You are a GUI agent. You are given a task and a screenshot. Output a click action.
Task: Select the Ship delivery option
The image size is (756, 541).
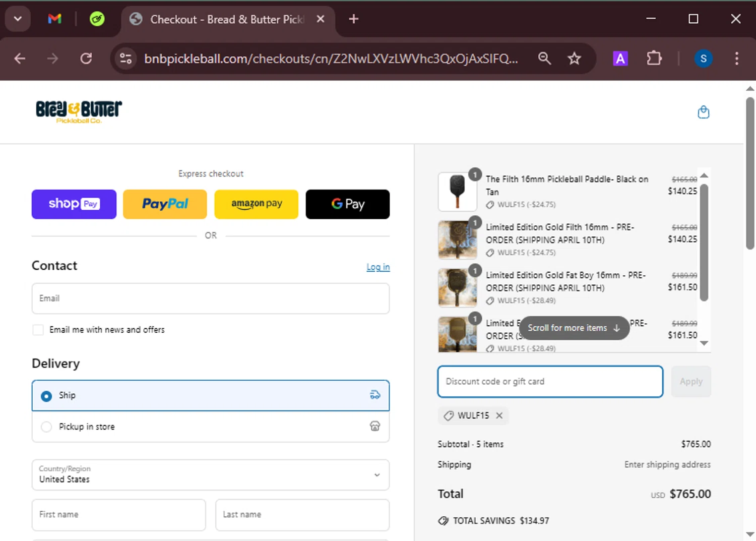click(211, 396)
